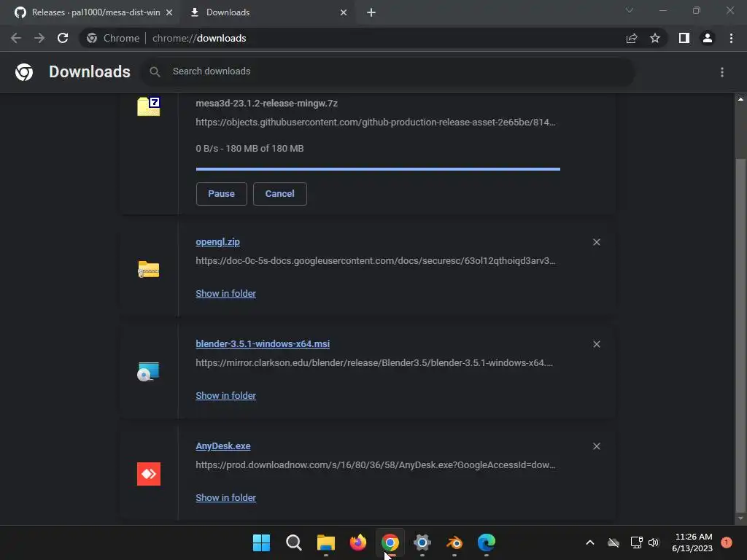Click the blender msi installer icon
Screen dimensions: 747x560
pyautogui.click(x=148, y=372)
